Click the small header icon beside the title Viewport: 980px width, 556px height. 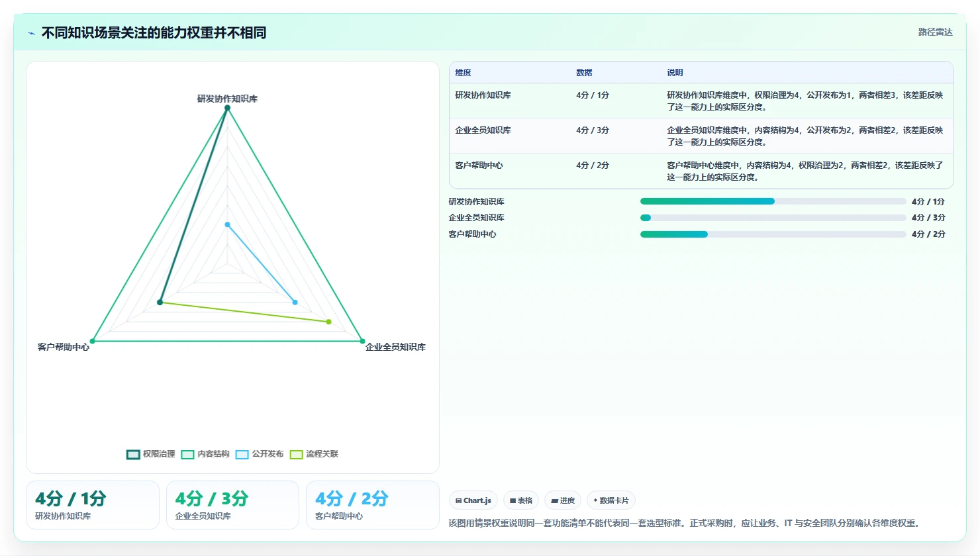coord(31,33)
